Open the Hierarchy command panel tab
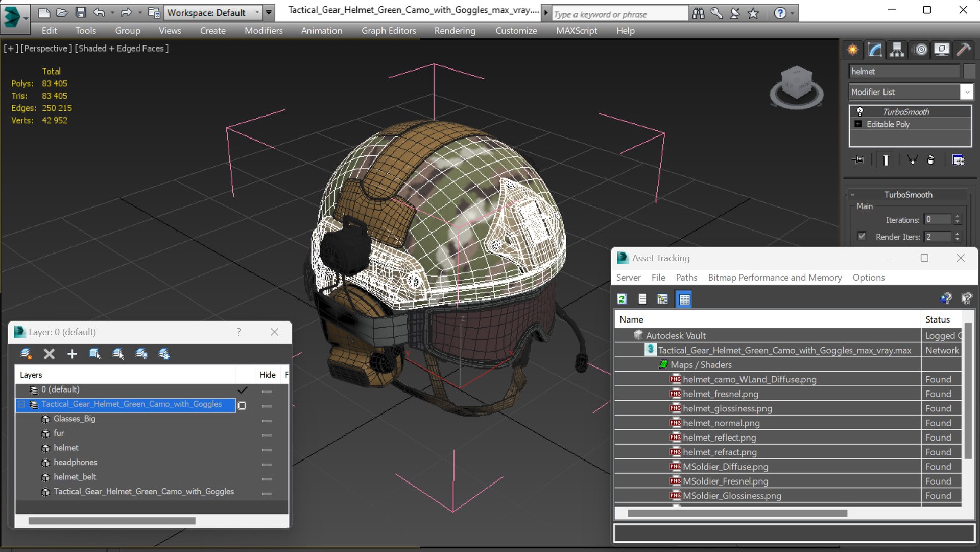The width and height of the screenshot is (980, 552). click(897, 50)
